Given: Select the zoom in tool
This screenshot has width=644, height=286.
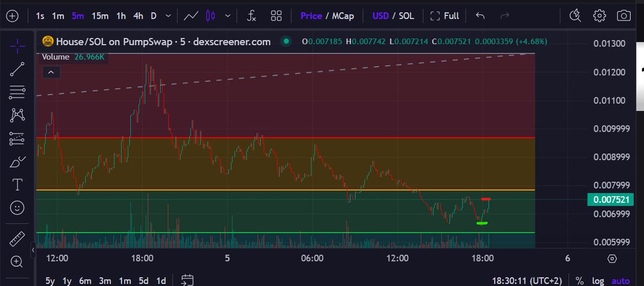Looking at the screenshot, I should (x=17, y=262).
